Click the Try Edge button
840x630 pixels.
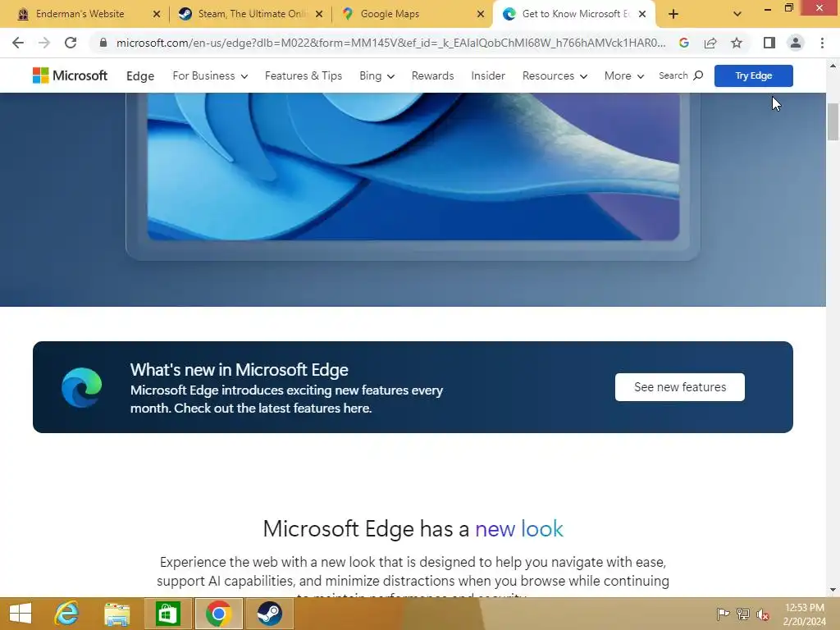tap(753, 75)
